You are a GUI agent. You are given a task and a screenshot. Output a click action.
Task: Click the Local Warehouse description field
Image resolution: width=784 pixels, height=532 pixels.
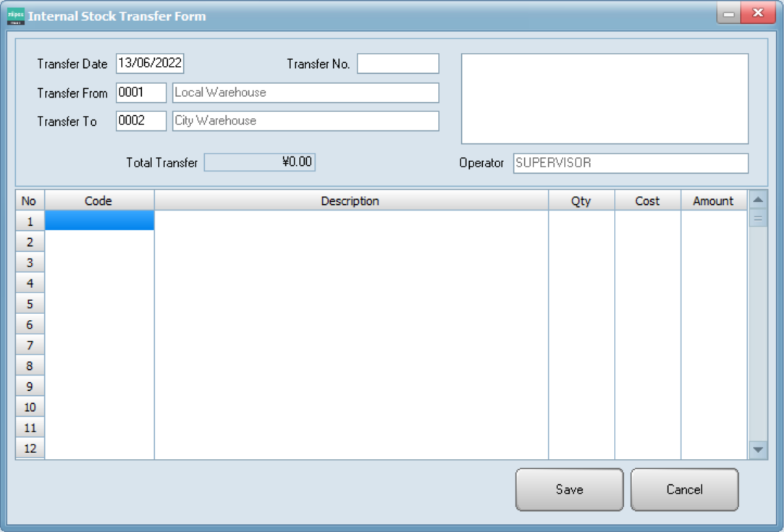point(304,92)
